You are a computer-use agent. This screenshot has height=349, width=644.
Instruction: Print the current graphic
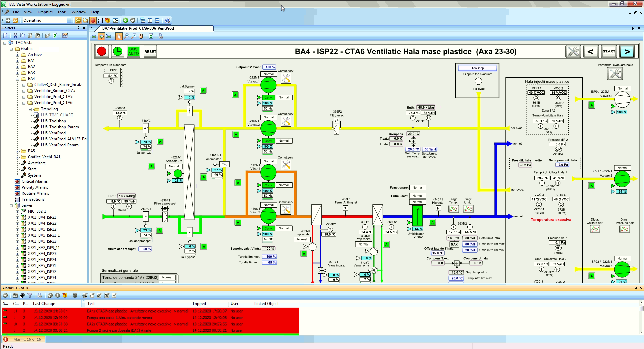tap(161, 36)
